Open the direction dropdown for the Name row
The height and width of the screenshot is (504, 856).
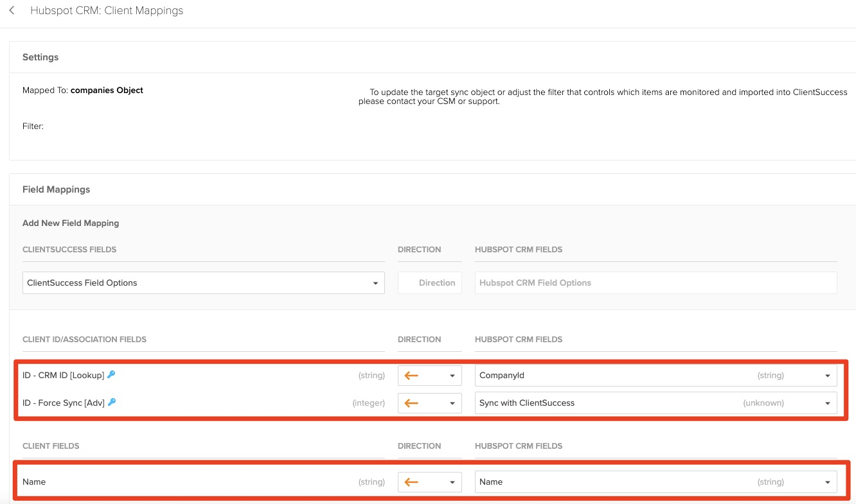430,482
